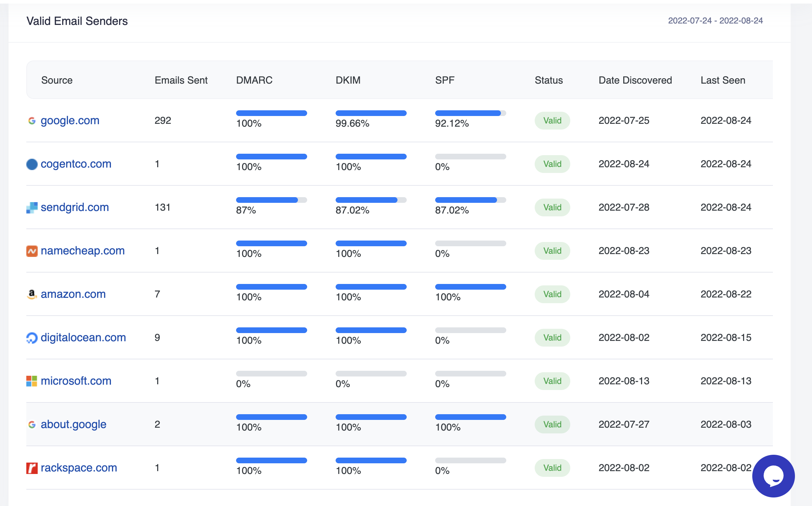Screen dimensions: 812x506
Task: Click the SendGrid logo icon
Action: 32,207
